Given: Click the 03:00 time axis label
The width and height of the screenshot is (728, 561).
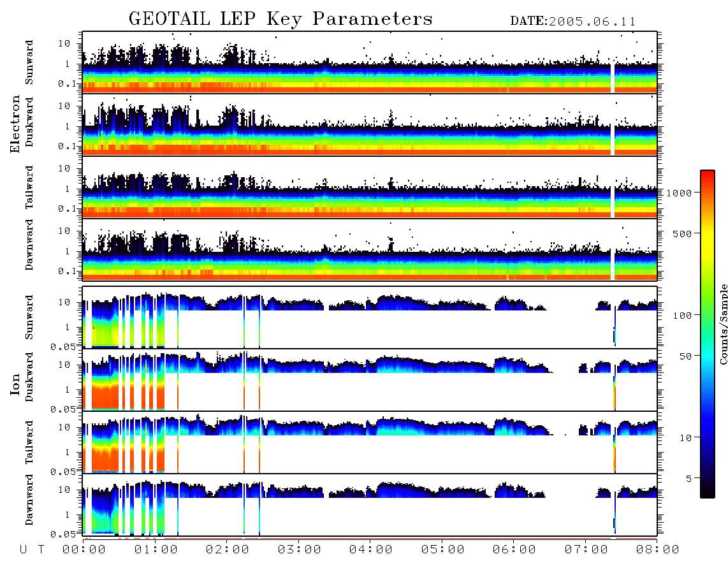Looking at the screenshot, I should [x=300, y=550].
